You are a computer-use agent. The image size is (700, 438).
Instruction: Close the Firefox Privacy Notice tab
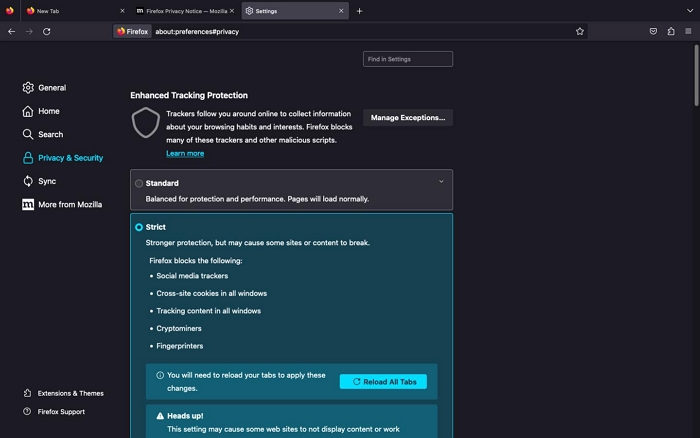point(232,11)
